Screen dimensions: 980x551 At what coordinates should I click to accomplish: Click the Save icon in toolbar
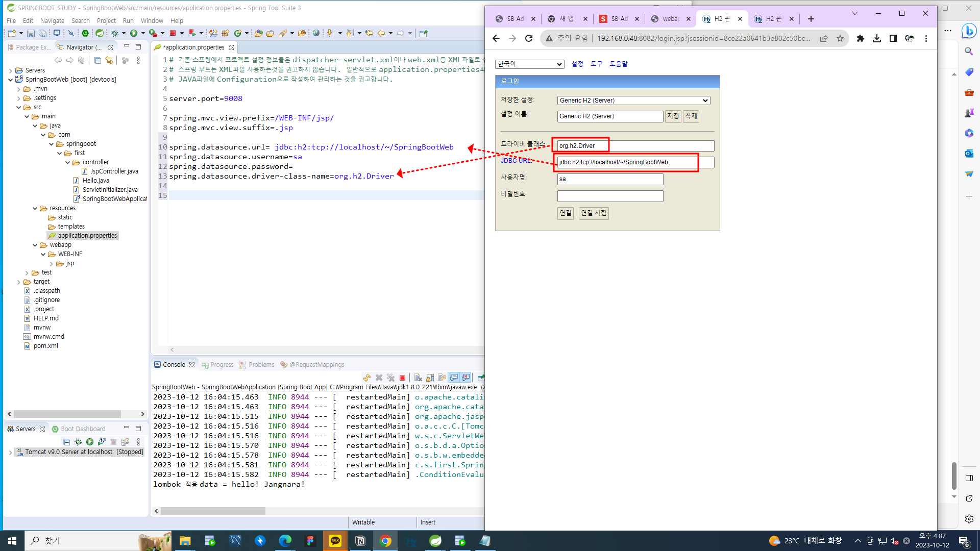click(x=31, y=33)
